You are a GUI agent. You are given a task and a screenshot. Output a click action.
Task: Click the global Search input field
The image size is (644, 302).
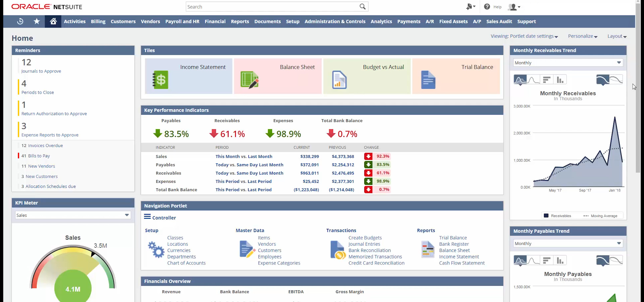point(272,7)
